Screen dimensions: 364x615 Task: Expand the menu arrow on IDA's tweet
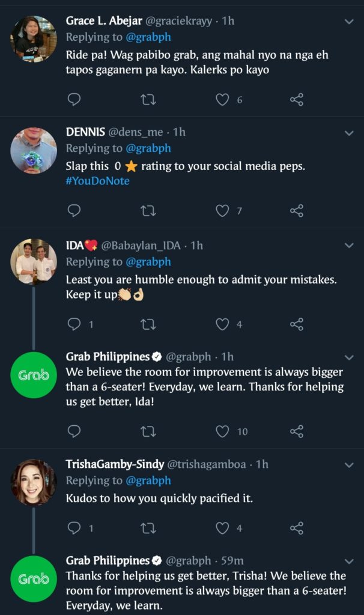[x=349, y=246]
